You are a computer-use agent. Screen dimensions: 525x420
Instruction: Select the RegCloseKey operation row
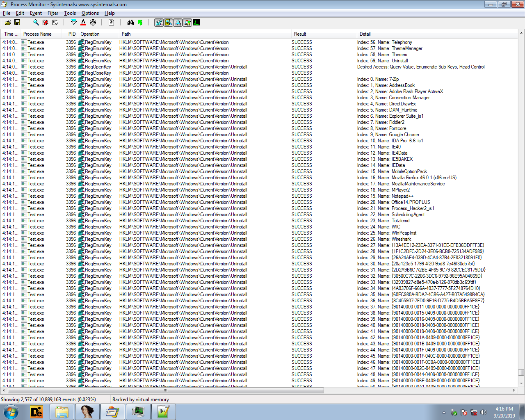pyautogui.click(x=259, y=73)
